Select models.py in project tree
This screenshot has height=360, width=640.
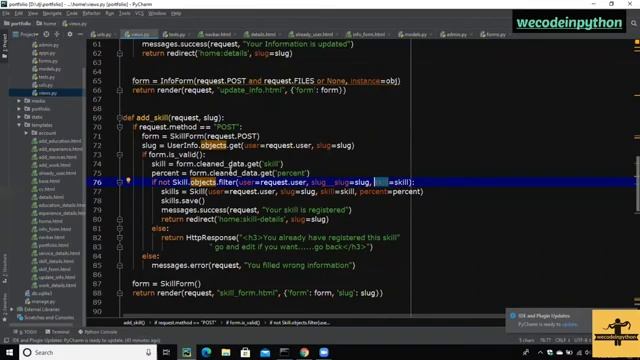point(47,69)
